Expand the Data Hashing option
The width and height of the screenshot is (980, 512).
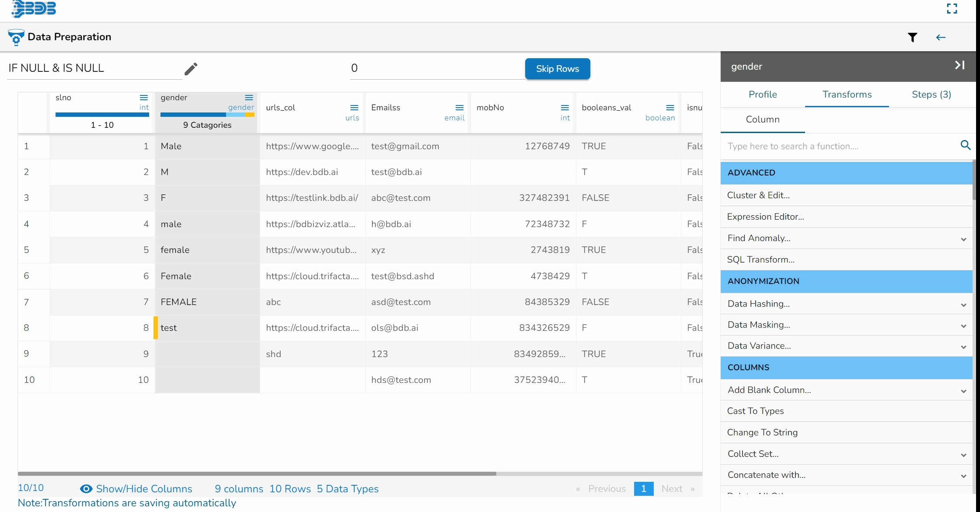(963, 305)
